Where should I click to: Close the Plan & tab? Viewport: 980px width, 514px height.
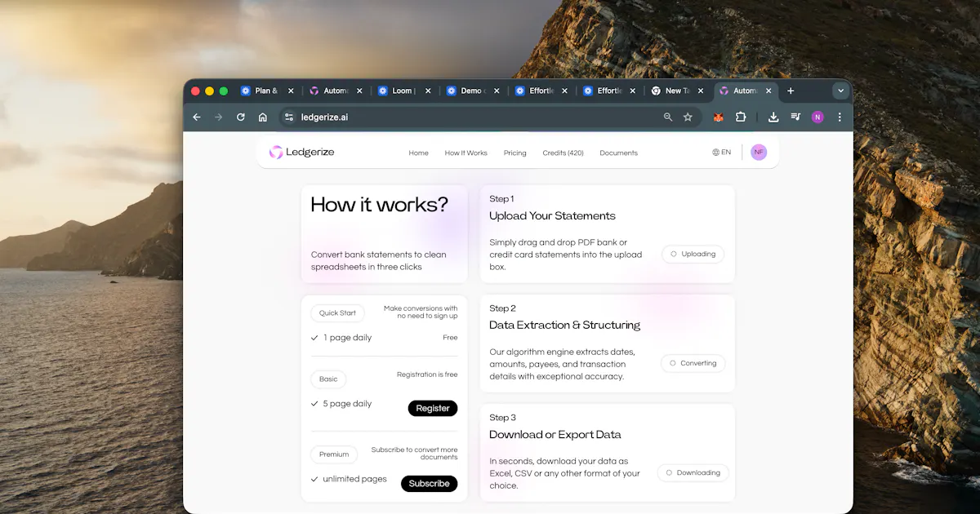291,91
